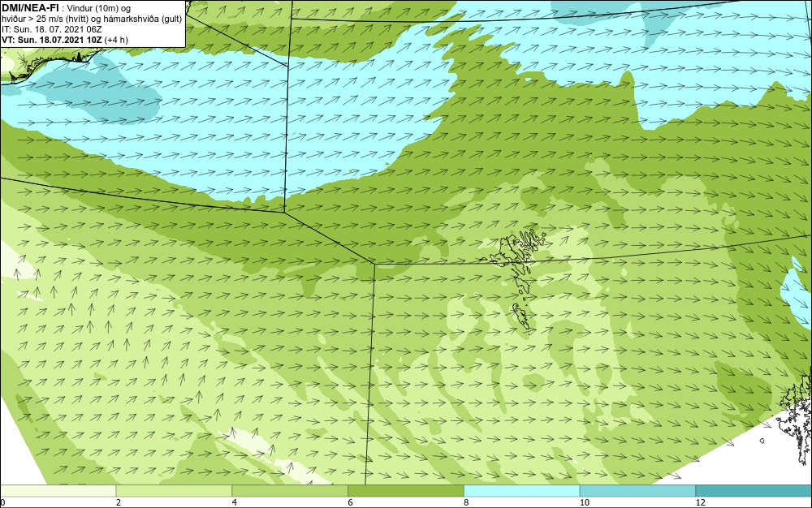The height and width of the screenshot is (508, 812).
Task: Click the above 12 m/s teal legend swatch
Action: tap(754, 491)
